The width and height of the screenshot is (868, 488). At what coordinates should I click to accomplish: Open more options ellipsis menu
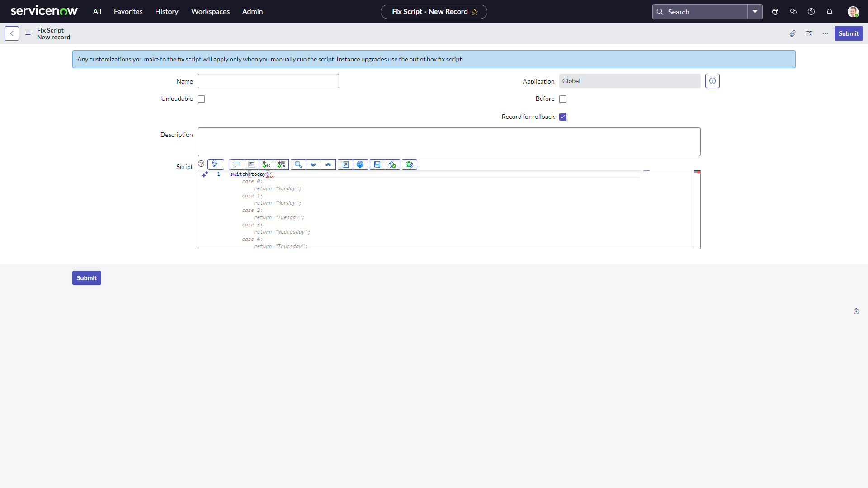[x=826, y=33]
